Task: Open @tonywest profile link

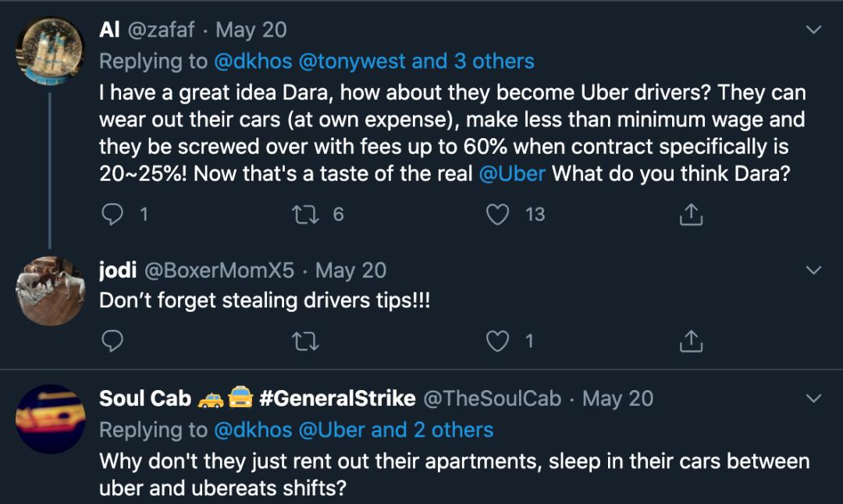Action: pos(351,62)
